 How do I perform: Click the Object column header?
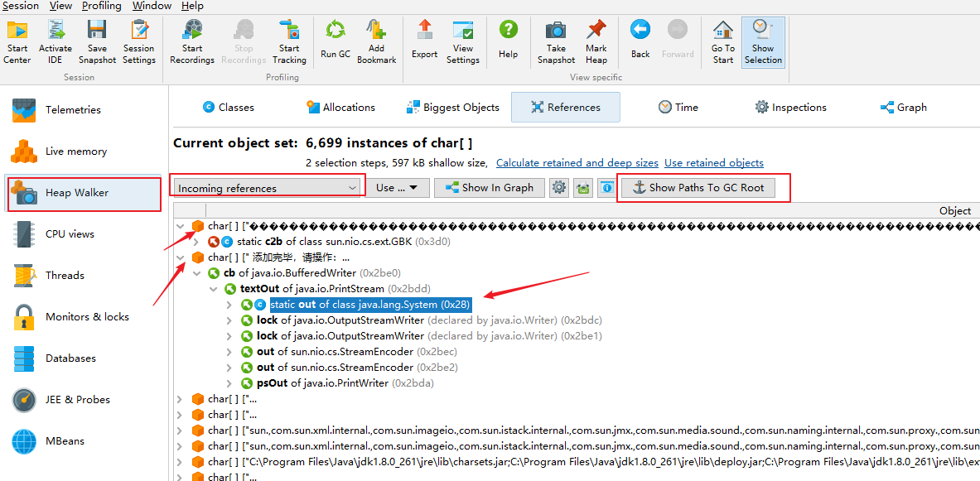click(955, 210)
